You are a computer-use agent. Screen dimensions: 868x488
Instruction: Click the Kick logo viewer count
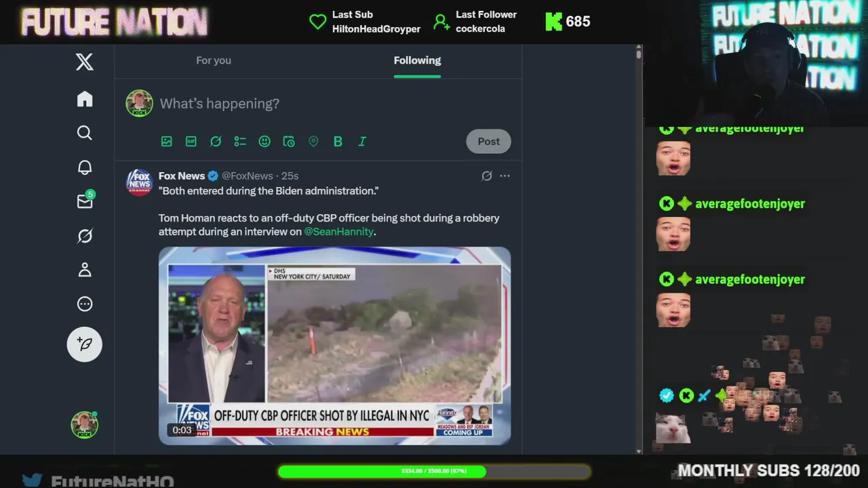click(568, 22)
